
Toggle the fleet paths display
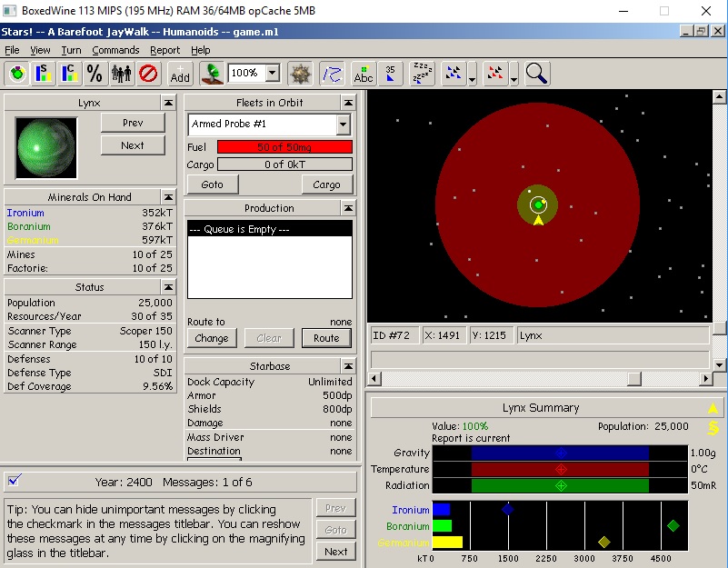tap(333, 74)
